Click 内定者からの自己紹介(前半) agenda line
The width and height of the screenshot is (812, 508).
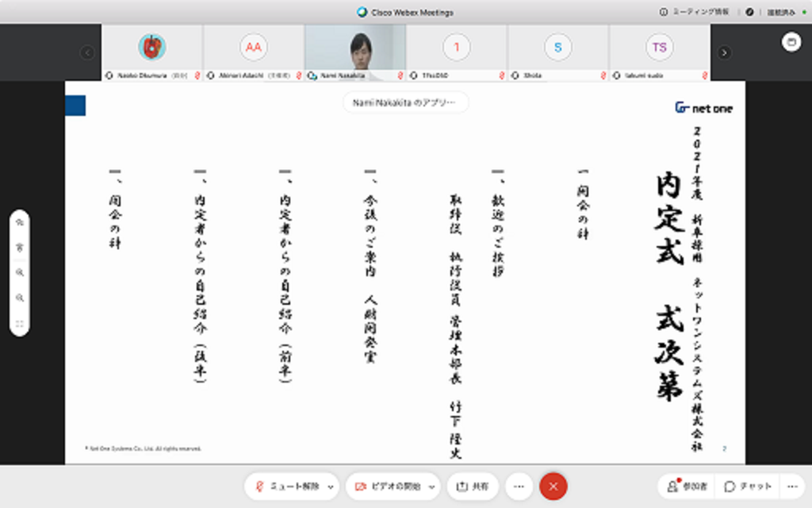point(285,276)
